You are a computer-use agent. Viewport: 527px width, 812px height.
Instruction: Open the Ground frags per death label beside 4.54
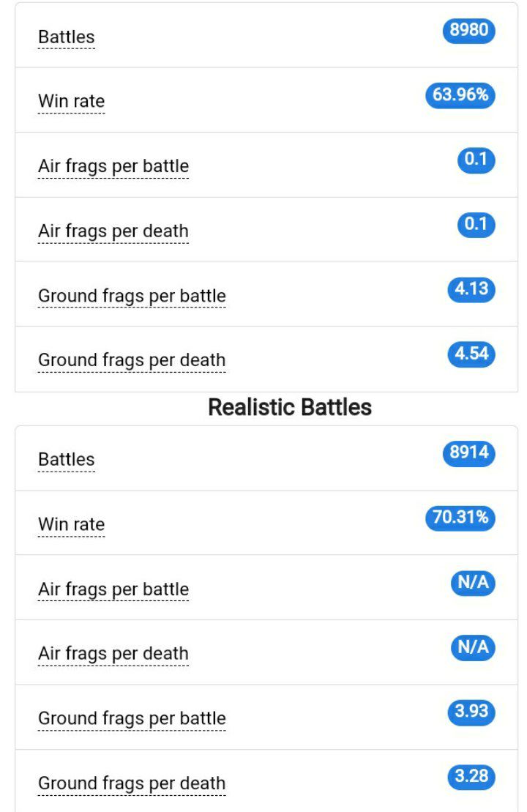tap(132, 360)
